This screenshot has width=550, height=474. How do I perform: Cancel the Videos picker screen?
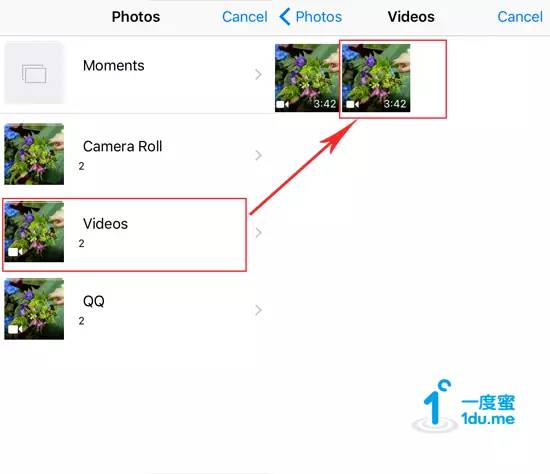(x=520, y=17)
